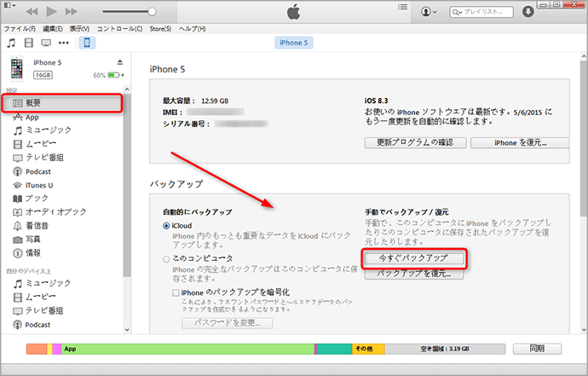Open the Up Next list icon

[x=402, y=7]
